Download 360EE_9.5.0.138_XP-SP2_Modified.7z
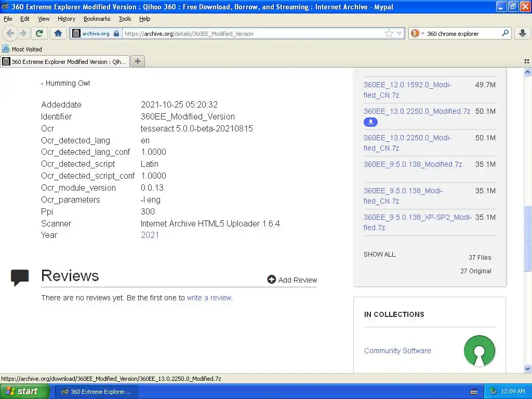532x399 pixels. point(417,222)
